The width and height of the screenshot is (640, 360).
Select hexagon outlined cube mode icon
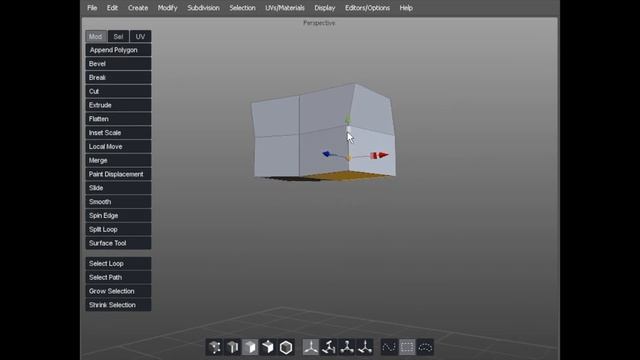click(286, 347)
